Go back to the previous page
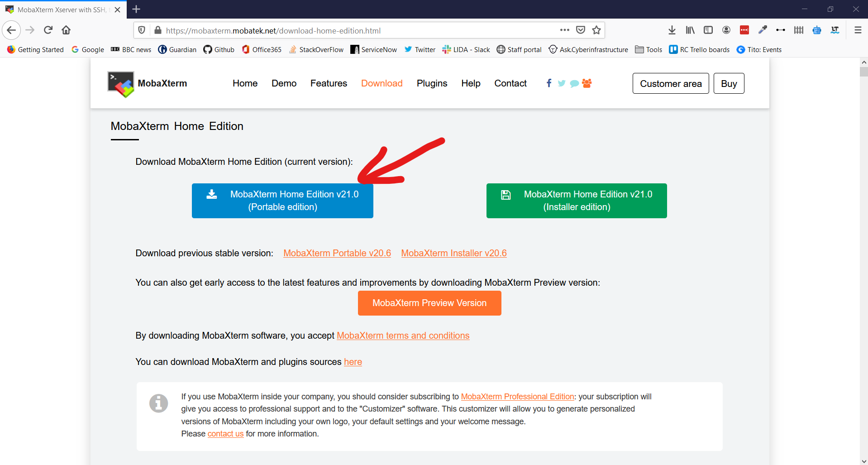The width and height of the screenshot is (868, 465). point(11,30)
